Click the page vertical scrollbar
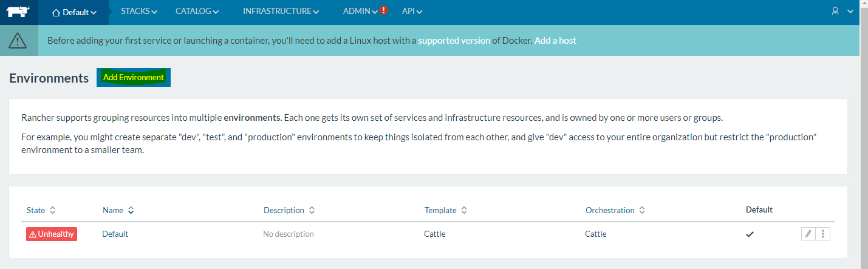Image resolution: width=868 pixels, height=269 pixels. click(864, 134)
